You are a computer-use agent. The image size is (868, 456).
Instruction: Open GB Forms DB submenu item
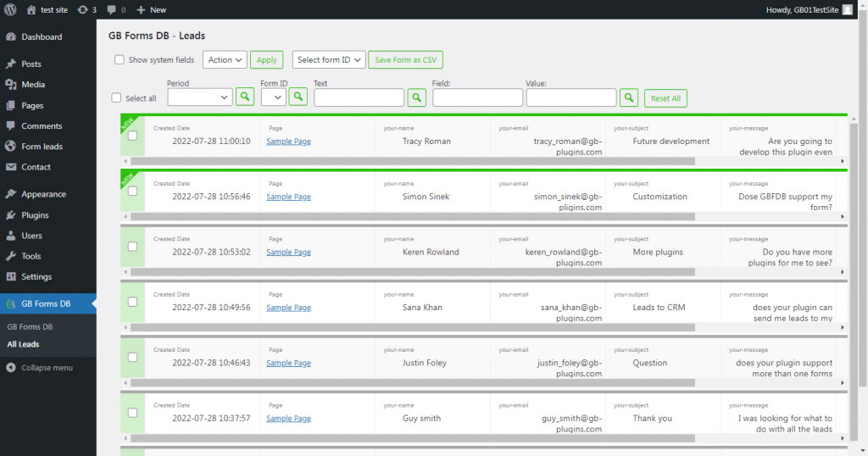pos(30,327)
